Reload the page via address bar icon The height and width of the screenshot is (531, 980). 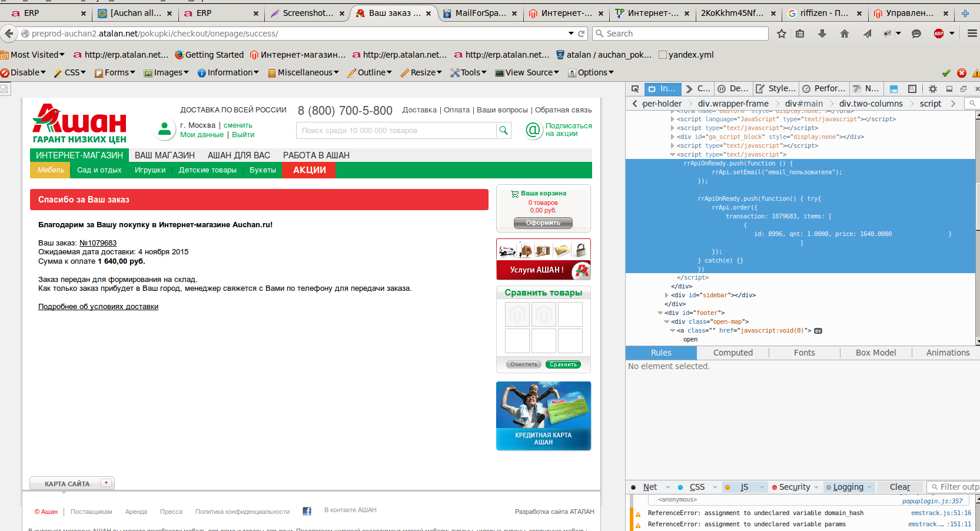pos(582,34)
